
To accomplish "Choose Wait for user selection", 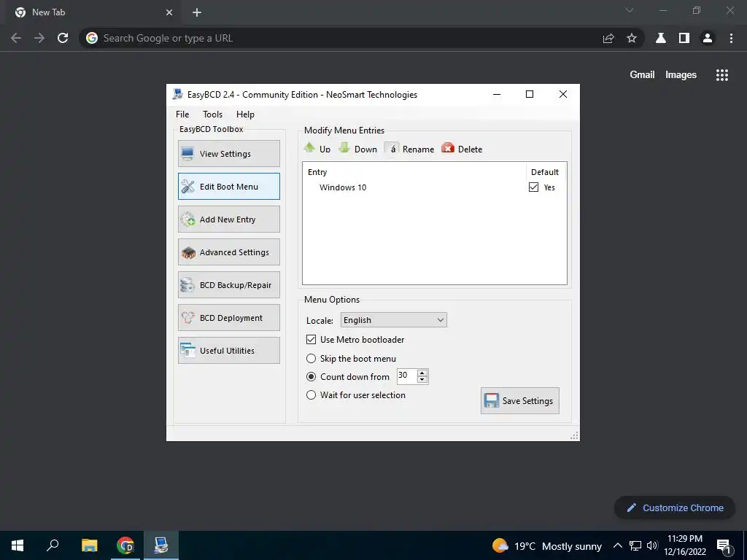I will click(x=311, y=394).
